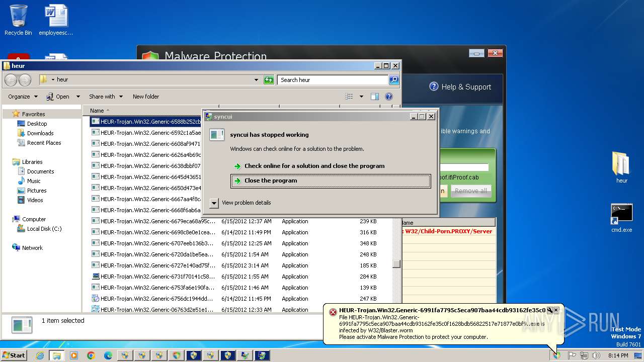644x362 pixels.
Task: Launch Internet Explorer from the taskbar
Action: click(40, 355)
